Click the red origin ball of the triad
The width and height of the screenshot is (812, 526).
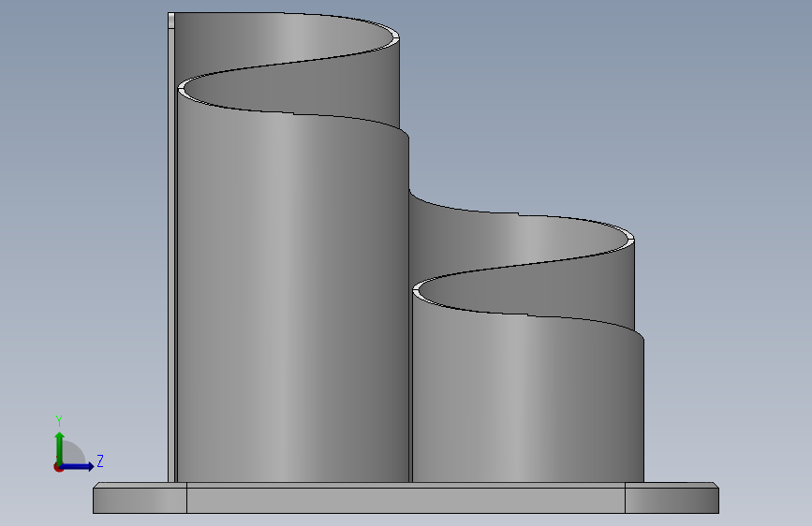(58, 467)
